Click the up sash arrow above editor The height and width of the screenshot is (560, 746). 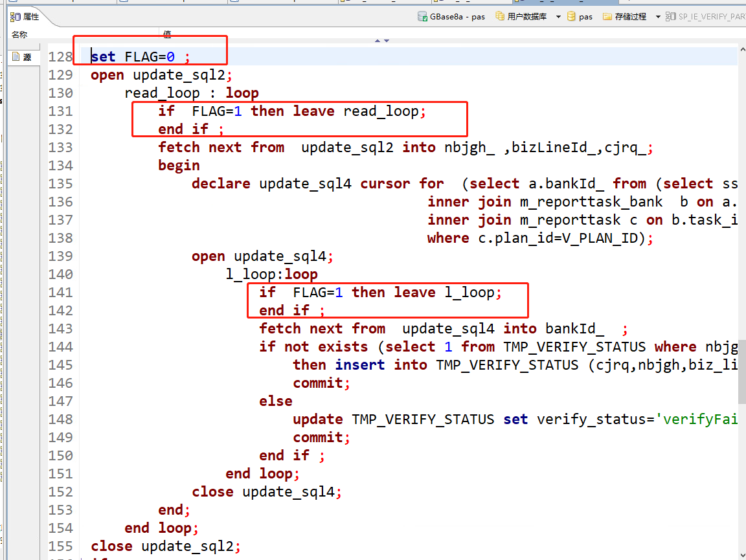point(378,40)
